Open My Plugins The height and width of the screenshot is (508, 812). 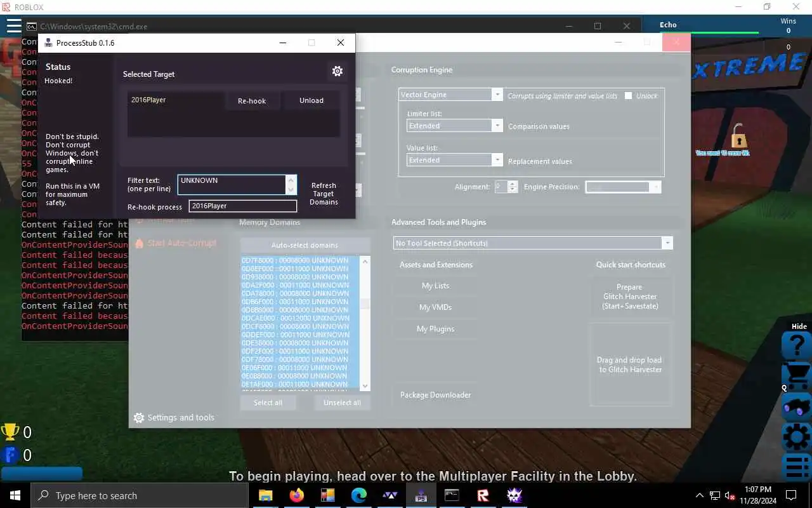tap(435, 329)
